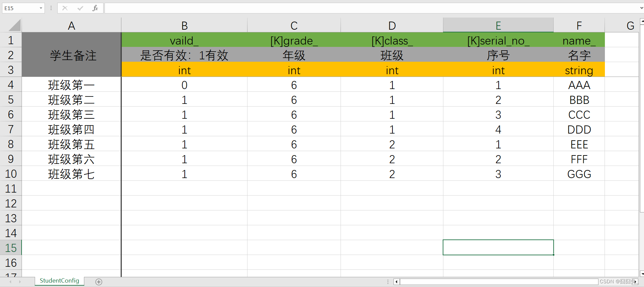Click the 'EEE' name cell
This screenshot has height=287, width=644.
pos(579,144)
